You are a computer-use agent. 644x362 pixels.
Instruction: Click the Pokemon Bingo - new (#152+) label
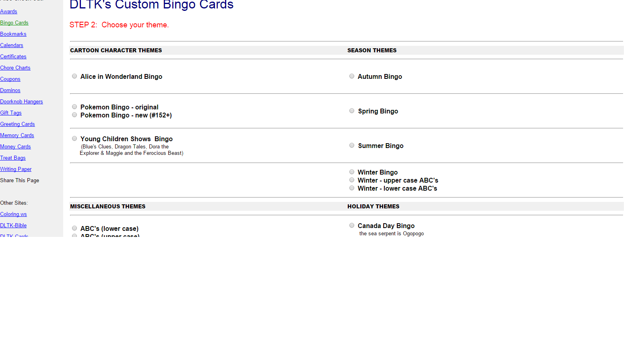[x=126, y=115]
